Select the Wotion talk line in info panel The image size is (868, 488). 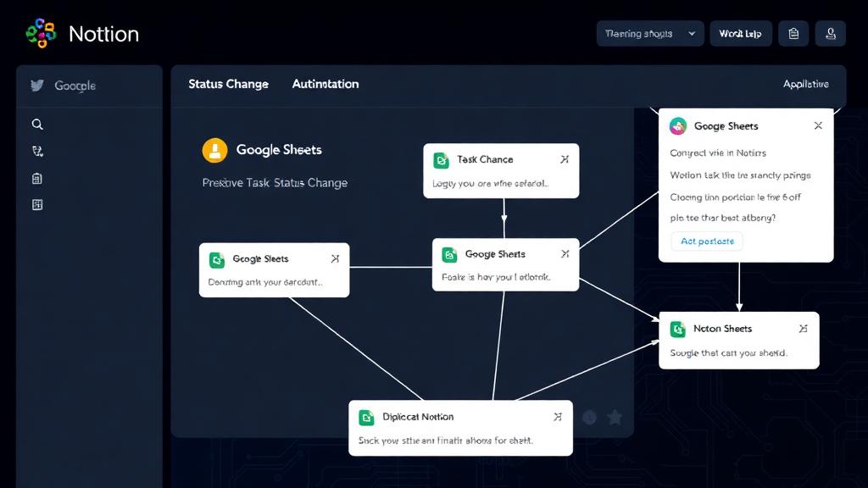pyautogui.click(x=740, y=175)
